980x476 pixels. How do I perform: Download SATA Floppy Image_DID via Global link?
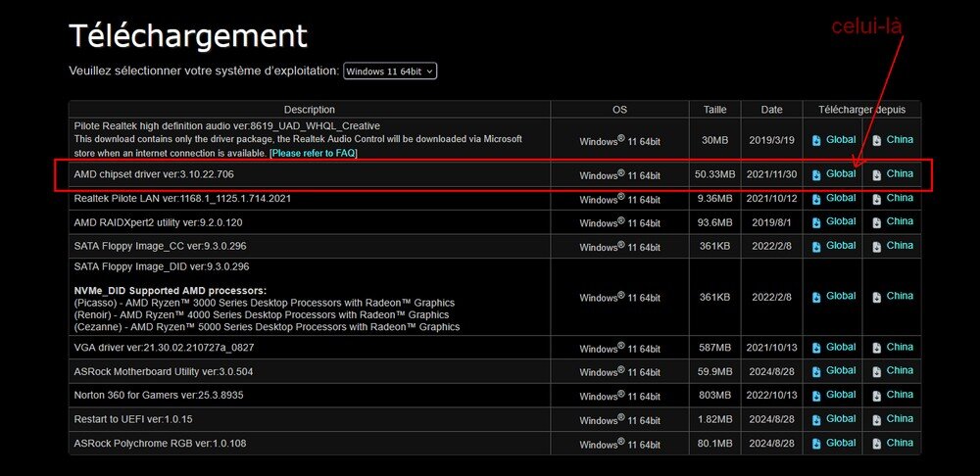pos(840,296)
